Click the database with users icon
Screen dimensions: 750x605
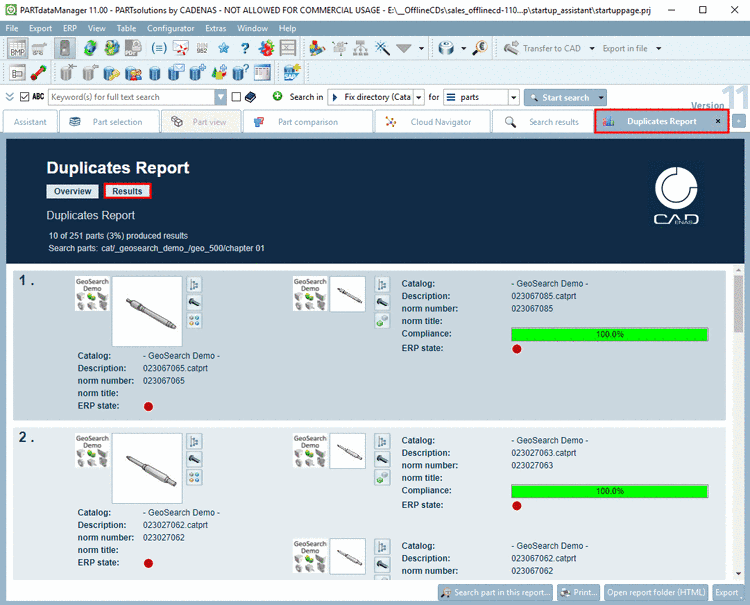click(x=133, y=73)
